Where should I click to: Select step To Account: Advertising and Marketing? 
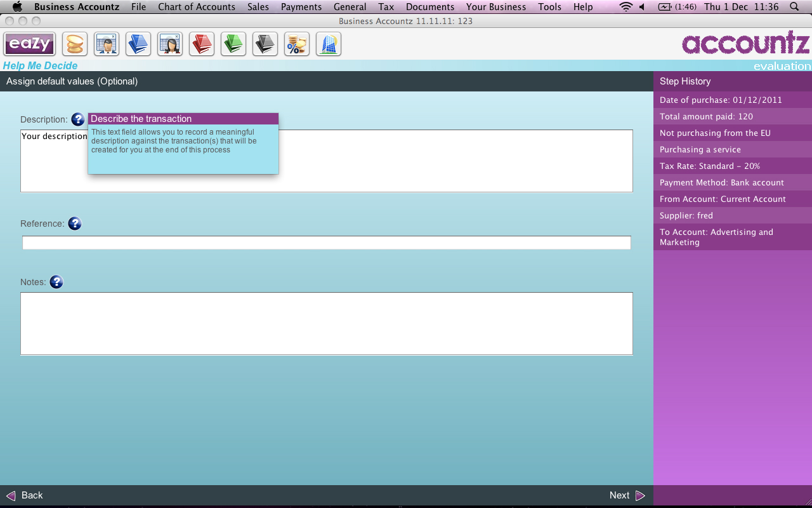[x=733, y=237]
